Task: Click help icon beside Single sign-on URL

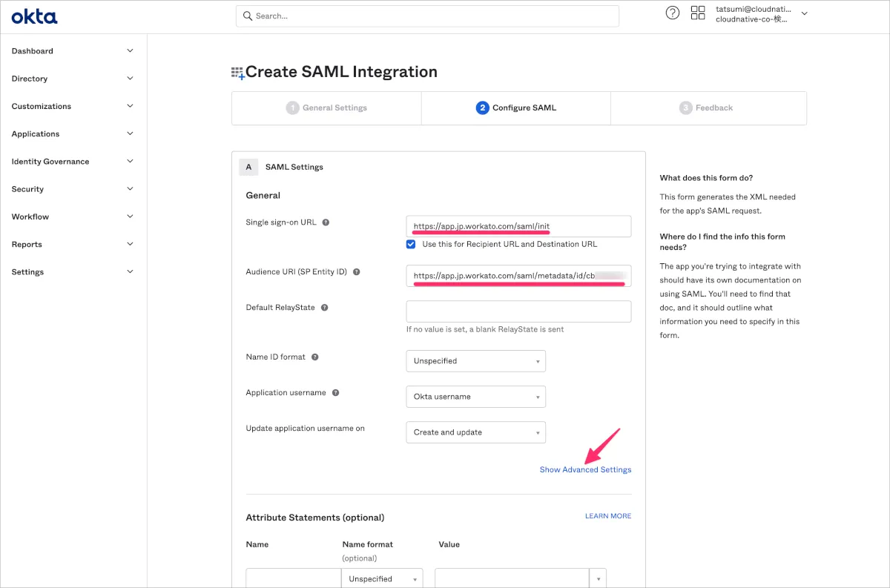Action: [326, 222]
